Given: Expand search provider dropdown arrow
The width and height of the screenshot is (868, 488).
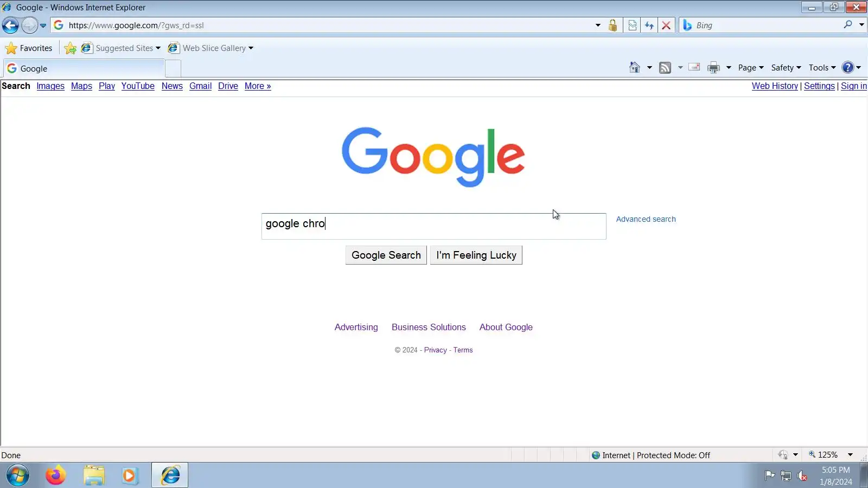Looking at the screenshot, I should tap(861, 24).
